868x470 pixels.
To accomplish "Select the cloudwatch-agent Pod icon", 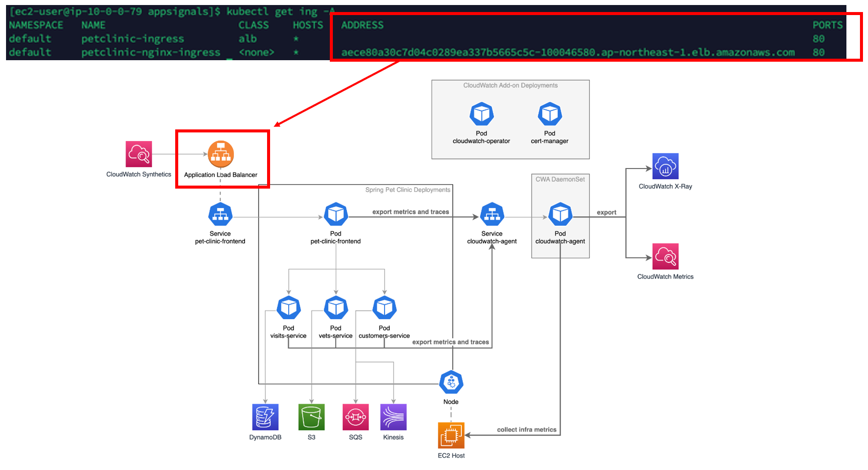I will click(560, 215).
